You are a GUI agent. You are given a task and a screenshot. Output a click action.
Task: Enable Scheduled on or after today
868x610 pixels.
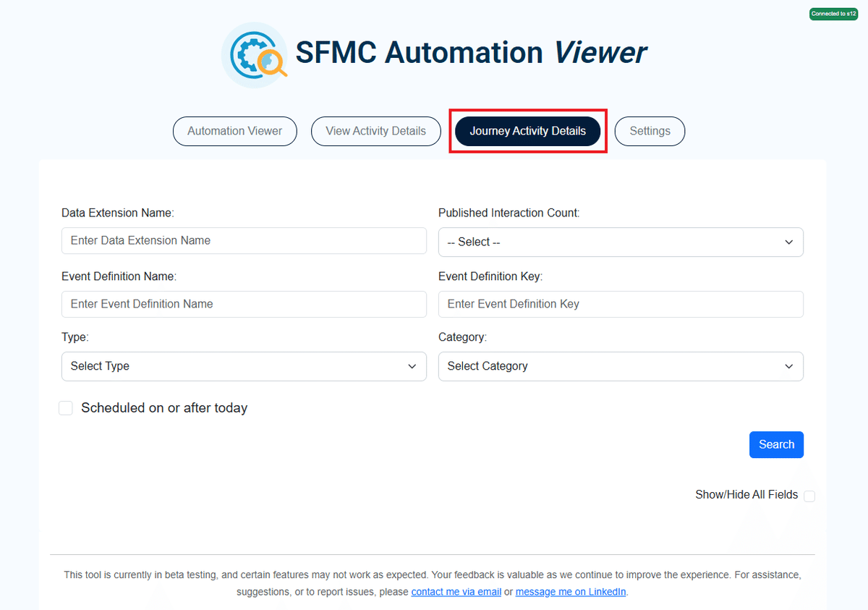tap(66, 407)
